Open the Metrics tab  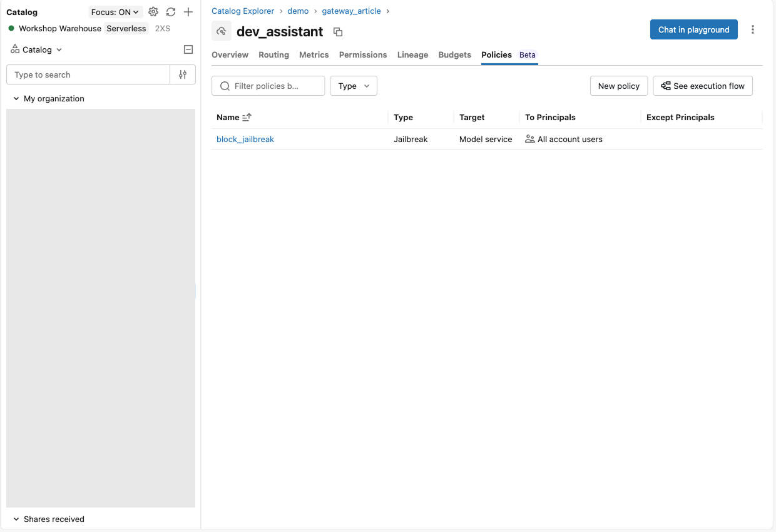[314, 54]
